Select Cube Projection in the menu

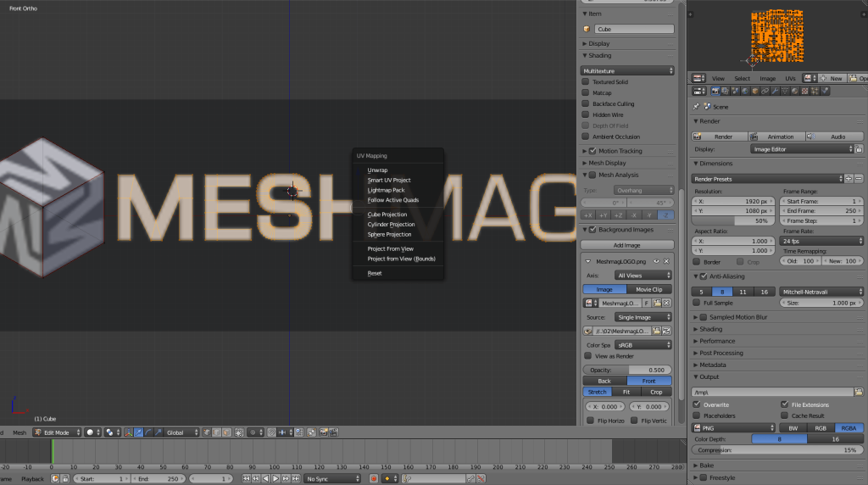tap(387, 215)
